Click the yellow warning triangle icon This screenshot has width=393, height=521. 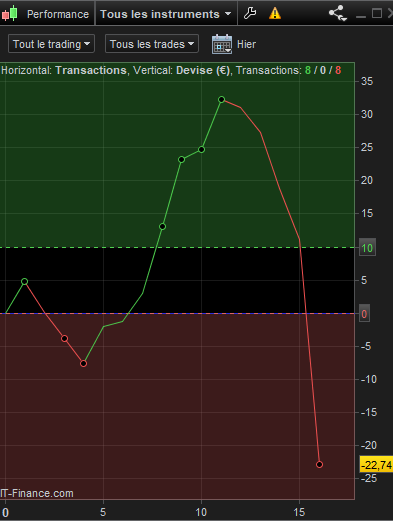pyautogui.click(x=275, y=14)
